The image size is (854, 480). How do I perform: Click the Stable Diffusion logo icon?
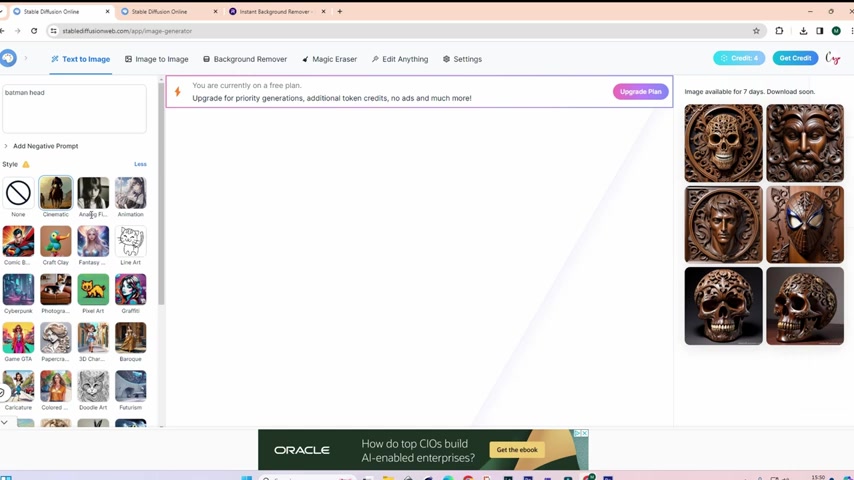8,58
